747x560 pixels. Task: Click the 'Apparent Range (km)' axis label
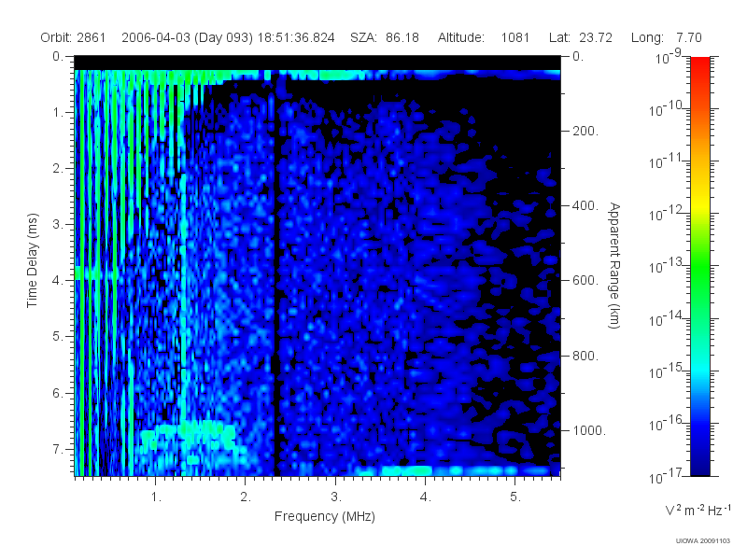point(614,265)
